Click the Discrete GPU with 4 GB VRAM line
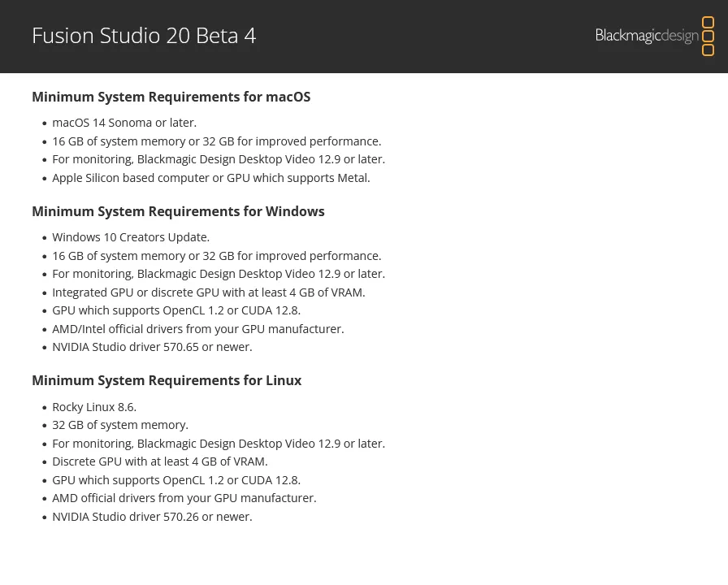The width and height of the screenshot is (728, 585). 160,461
